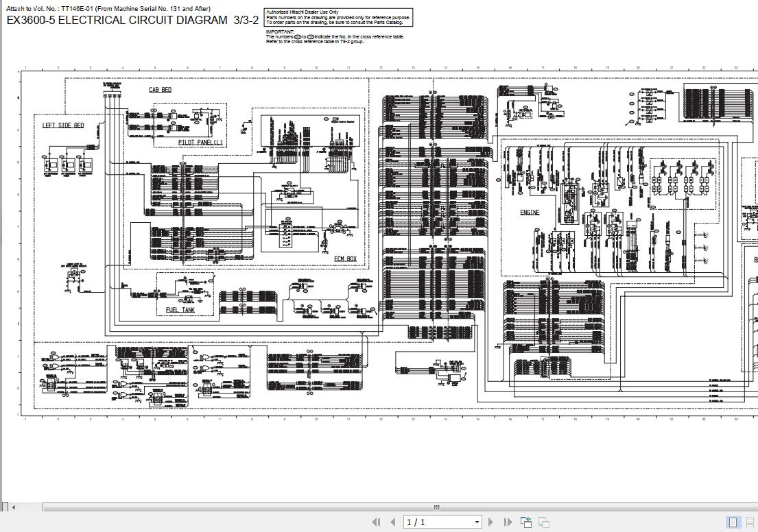Switch to single page view
This screenshot has height=532, width=758.
(x=733, y=522)
